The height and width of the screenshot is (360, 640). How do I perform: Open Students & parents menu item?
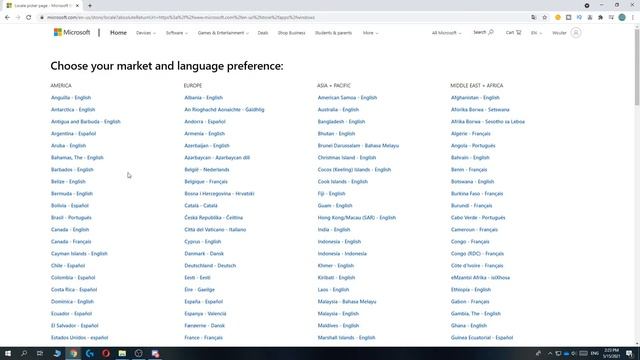(x=333, y=33)
